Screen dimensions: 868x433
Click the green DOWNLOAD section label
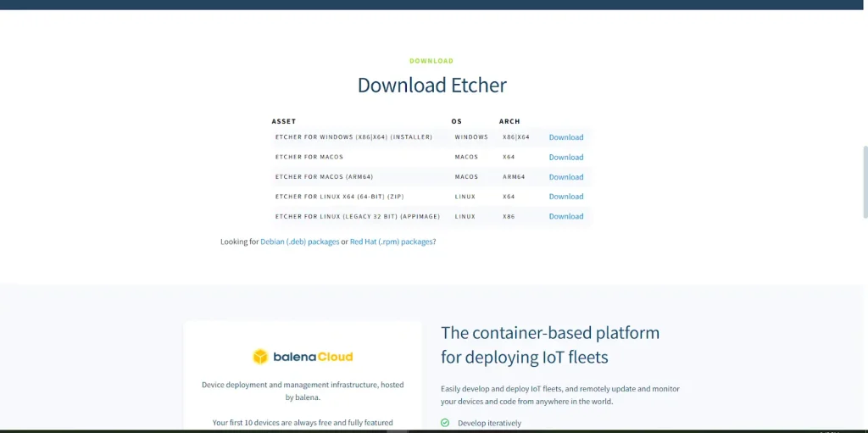[431, 61]
